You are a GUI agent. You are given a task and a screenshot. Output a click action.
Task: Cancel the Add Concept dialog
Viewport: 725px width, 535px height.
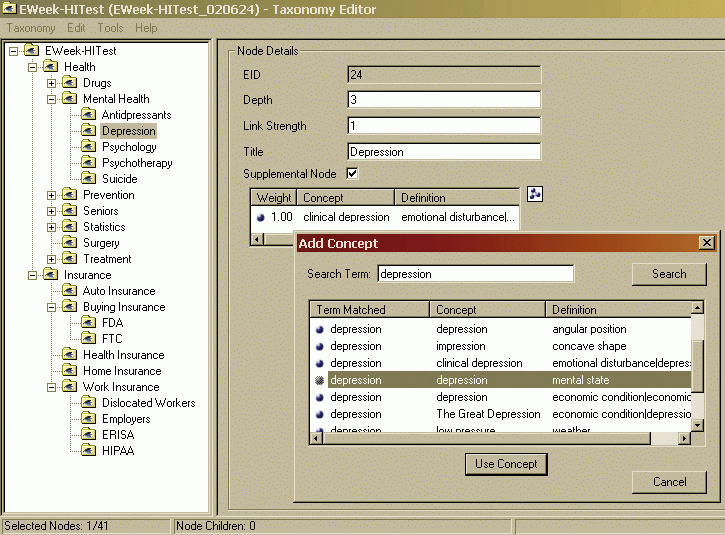click(x=669, y=482)
